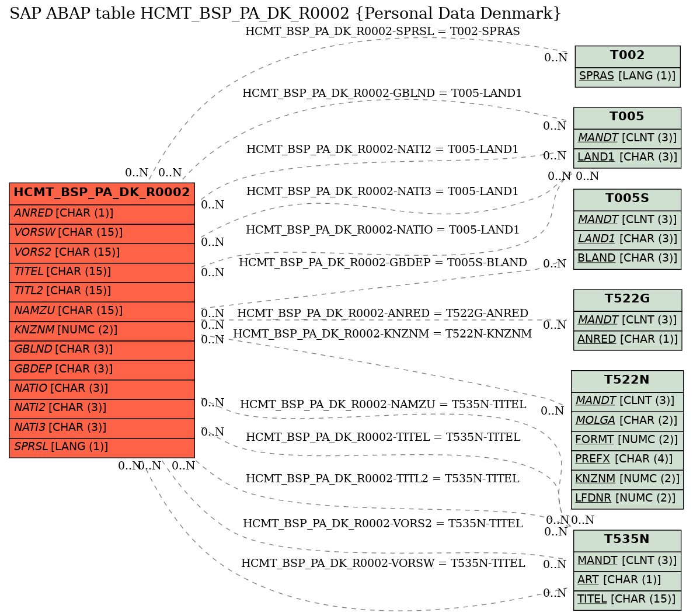The width and height of the screenshot is (693, 616).
Task: Click the TITEL = T535N-TITEL relation label
Action: [383, 437]
